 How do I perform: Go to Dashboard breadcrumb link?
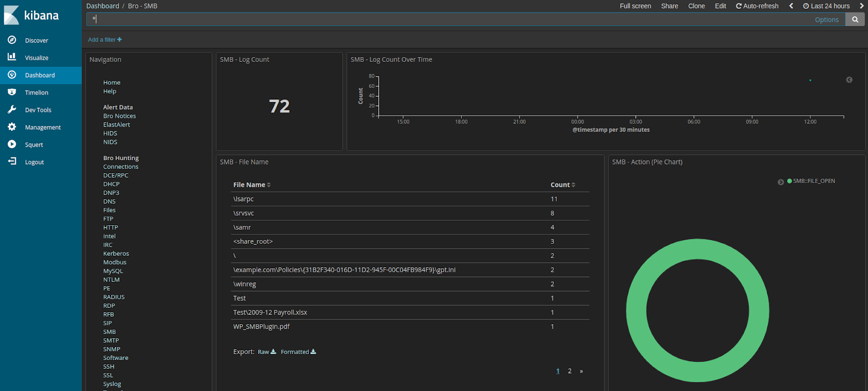tap(103, 6)
